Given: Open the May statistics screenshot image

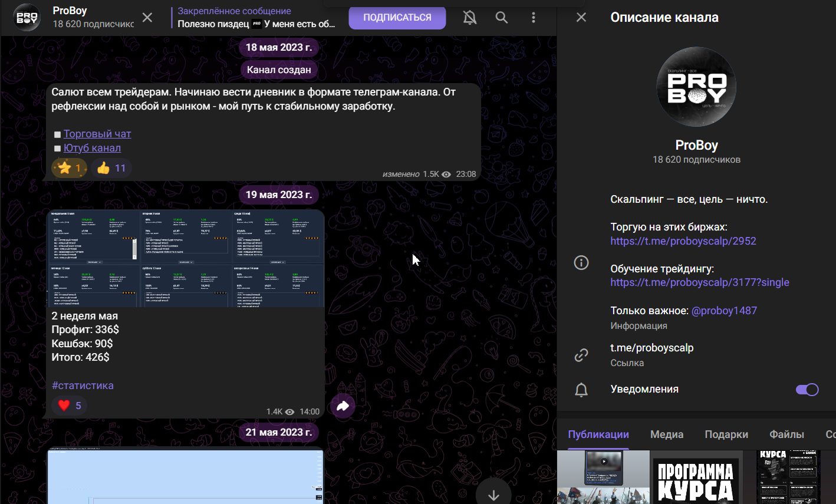Looking at the screenshot, I should tap(185, 258).
